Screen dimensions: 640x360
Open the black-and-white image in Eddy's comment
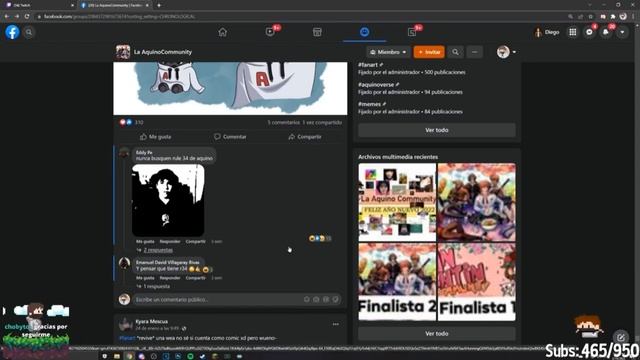[x=168, y=200]
